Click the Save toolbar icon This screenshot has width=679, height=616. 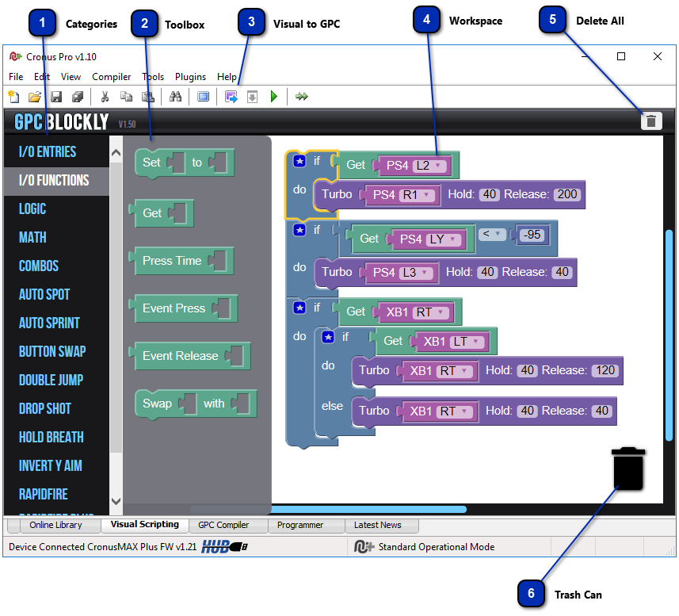[x=56, y=97]
